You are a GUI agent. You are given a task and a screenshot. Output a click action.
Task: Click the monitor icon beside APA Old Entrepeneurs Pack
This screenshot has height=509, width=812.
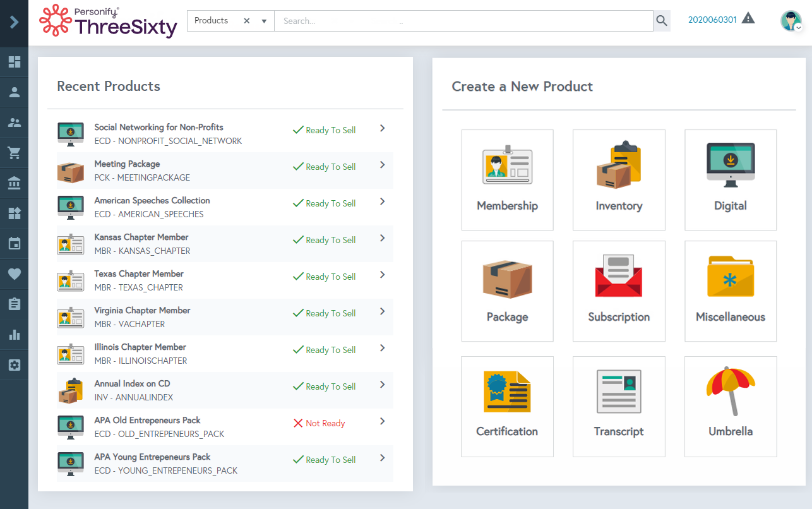point(71,428)
